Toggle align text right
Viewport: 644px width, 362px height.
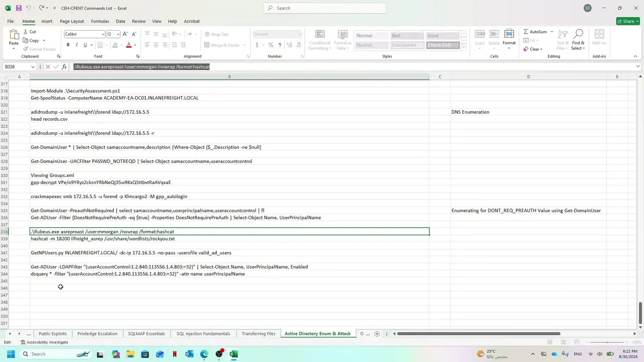[165, 45]
